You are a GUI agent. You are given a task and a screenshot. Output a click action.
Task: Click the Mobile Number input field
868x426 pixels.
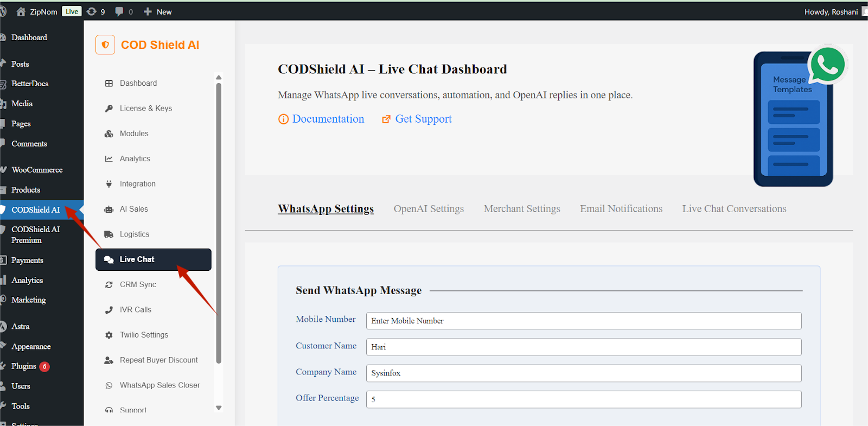(x=583, y=321)
